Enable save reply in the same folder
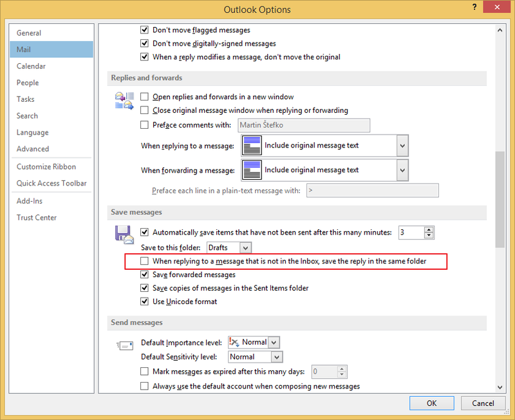 tap(144, 261)
